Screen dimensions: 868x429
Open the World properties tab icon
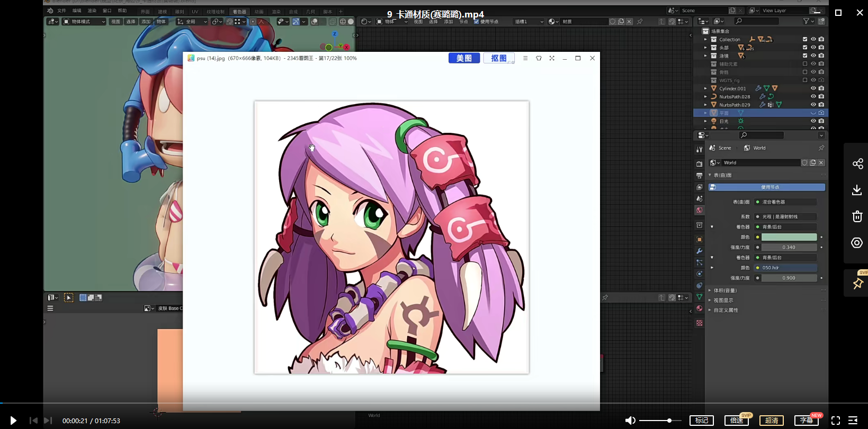(x=700, y=210)
